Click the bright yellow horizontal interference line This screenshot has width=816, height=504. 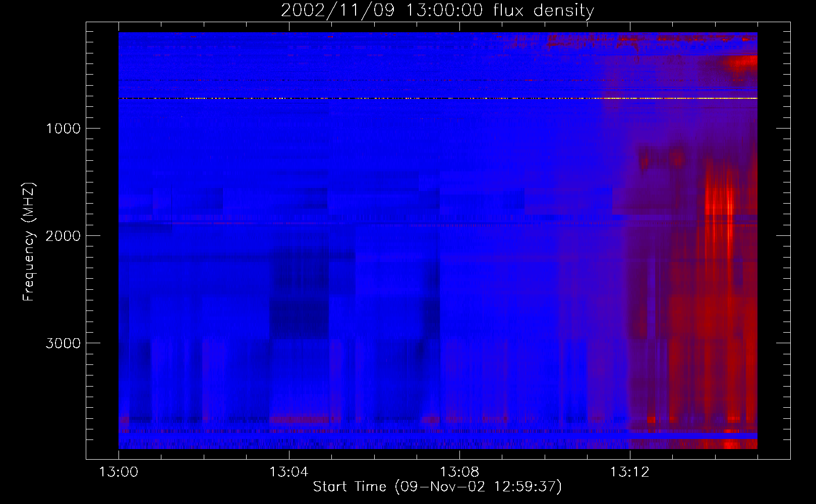(x=438, y=98)
